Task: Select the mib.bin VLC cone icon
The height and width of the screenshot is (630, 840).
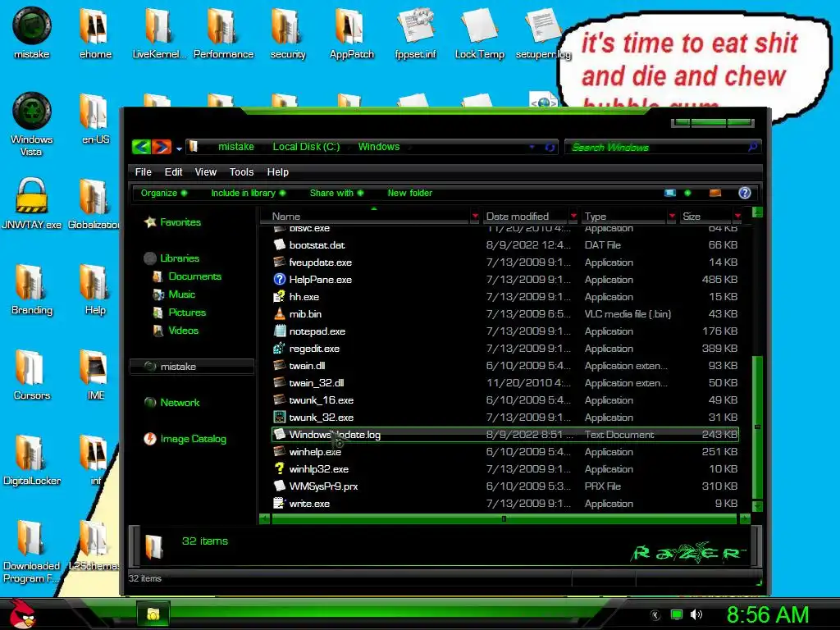Action: pos(279,313)
